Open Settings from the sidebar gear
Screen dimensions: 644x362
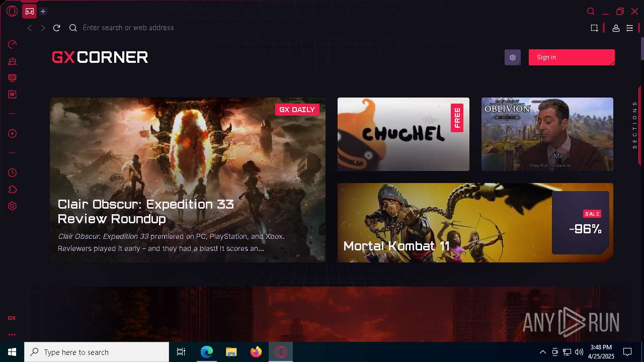(13, 206)
